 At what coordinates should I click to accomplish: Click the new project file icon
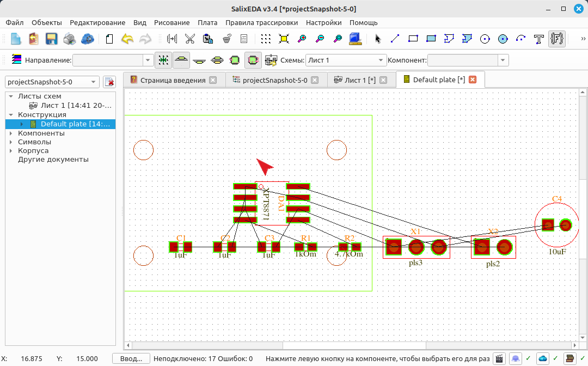[16, 39]
